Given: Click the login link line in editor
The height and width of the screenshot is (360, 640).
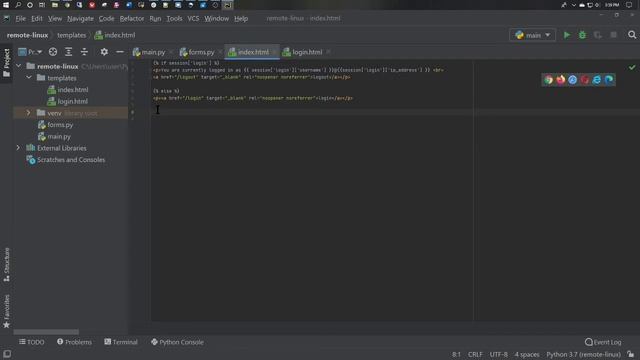Looking at the screenshot, I should click(253, 98).
